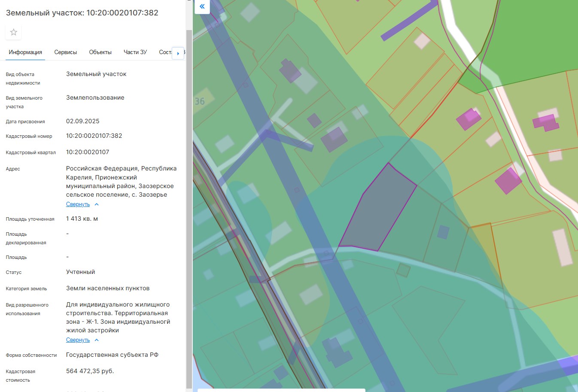Collapse the info panel with double-chevron button
Viewport: 578px width, 392px height.
(202, 6)
